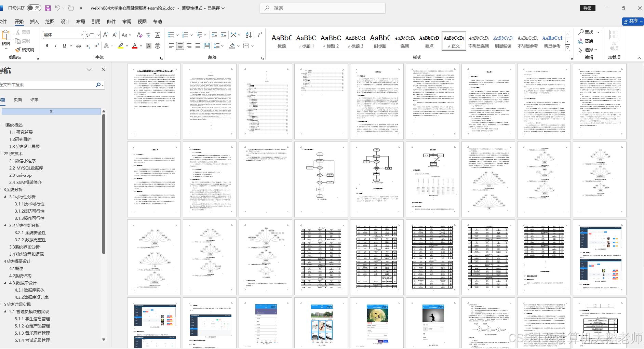Viewport: 644px width, 349px height.
Task: Apply the 明显强调 style
Action: coord(503,41)
